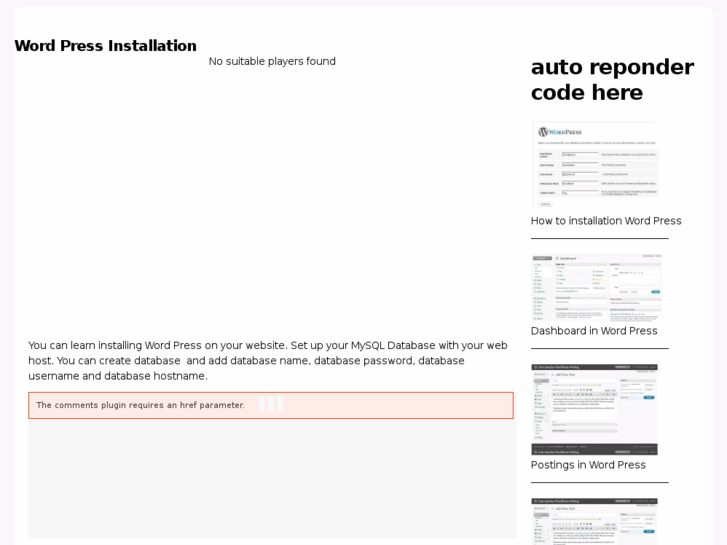Viewport: 727px width, 545px height.
Task: Open the Dashboard screenshot thumbnail
Action: (596, 288)
